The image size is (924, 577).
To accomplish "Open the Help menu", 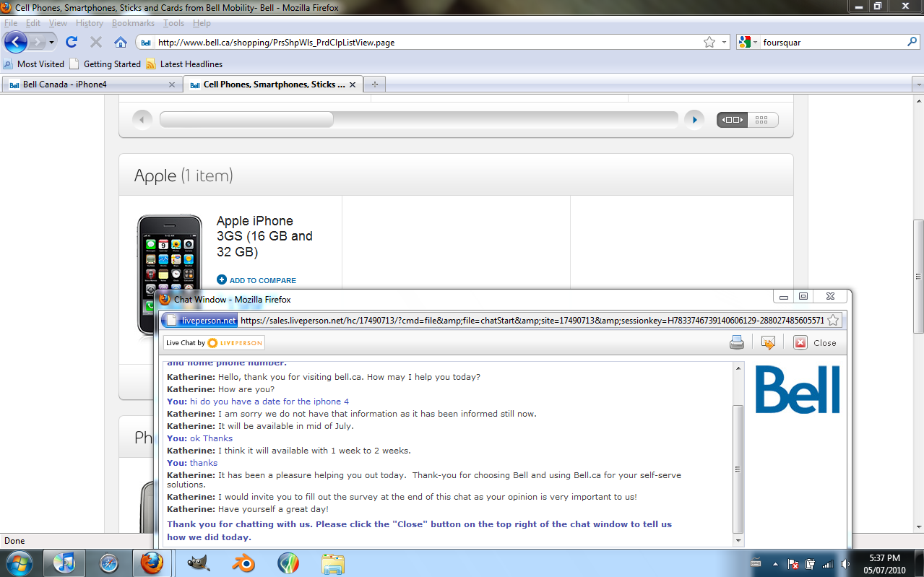I will point(202,23).
